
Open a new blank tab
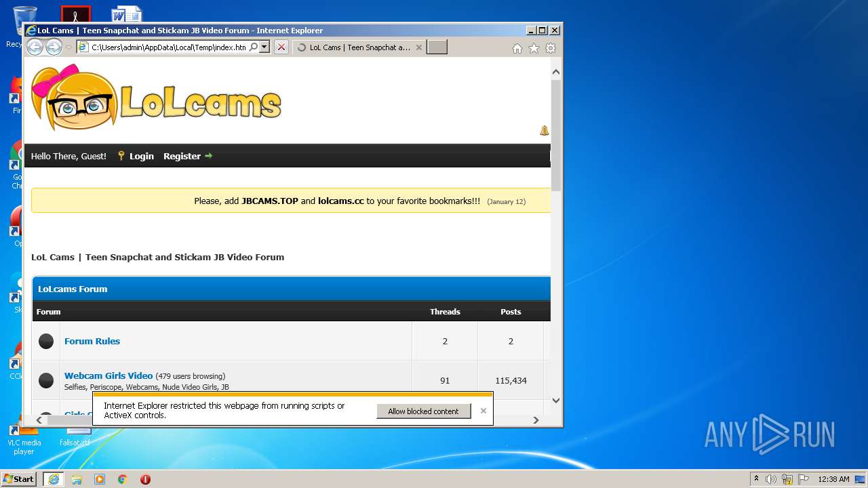[x=437, y=47]
